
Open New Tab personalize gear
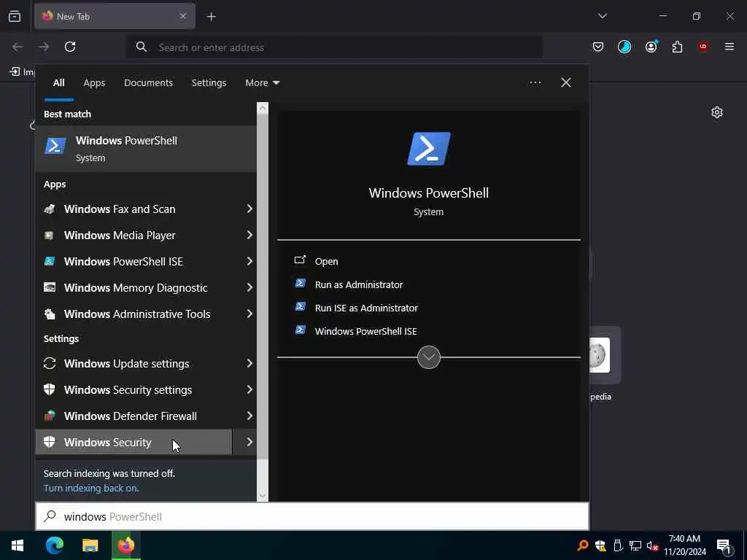717,112
